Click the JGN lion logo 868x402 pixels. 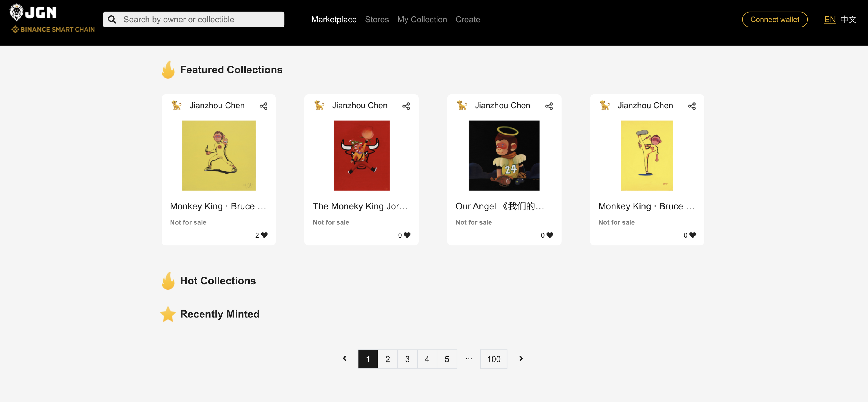pyautogui.click(x=16, y=13)
